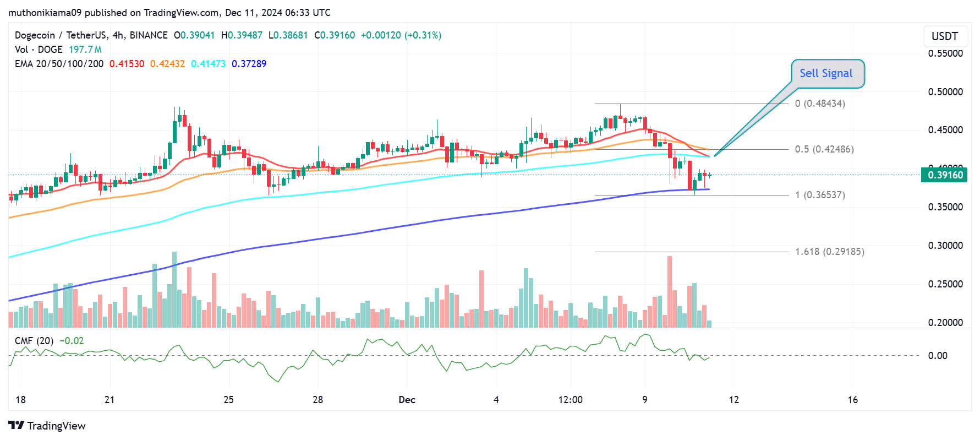Screen dimensions: 980x440
Task: Click the tallest volume bar near date 9
Action: [670, 292]
